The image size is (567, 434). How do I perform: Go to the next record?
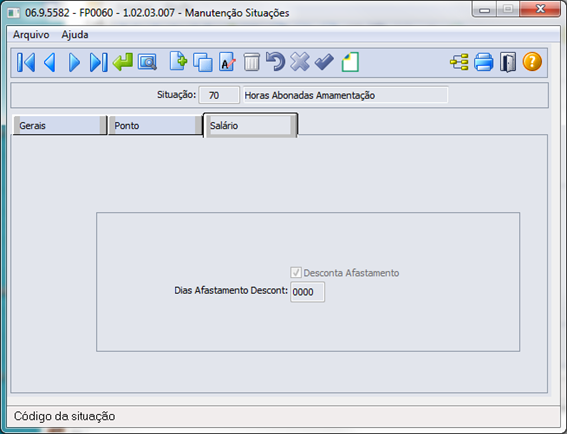click(x=74, y=62)
